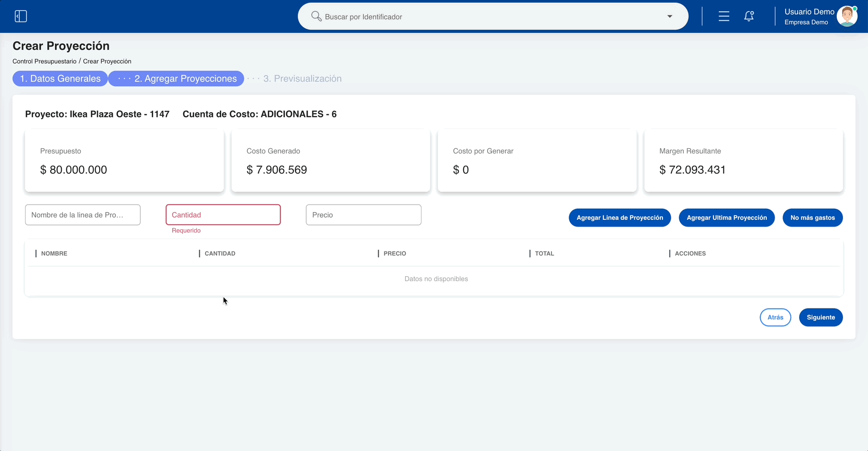Click the Crear Proyección breadcrumb item
868x451 pixels.
click(107, 61)
